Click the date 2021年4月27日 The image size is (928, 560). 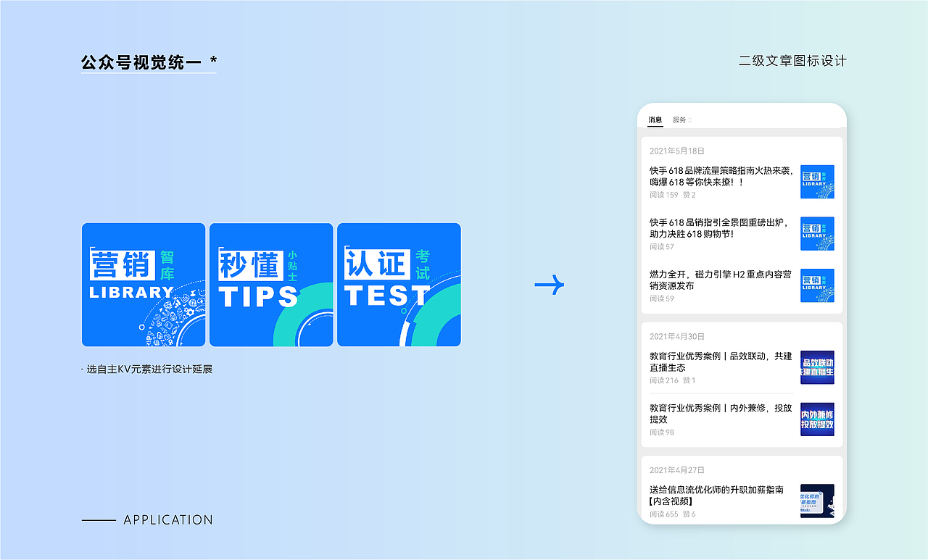click(677, 470)
